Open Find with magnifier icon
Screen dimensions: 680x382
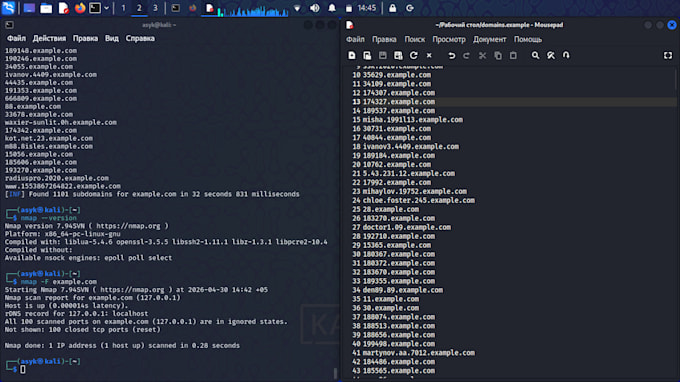pos(536,56)
